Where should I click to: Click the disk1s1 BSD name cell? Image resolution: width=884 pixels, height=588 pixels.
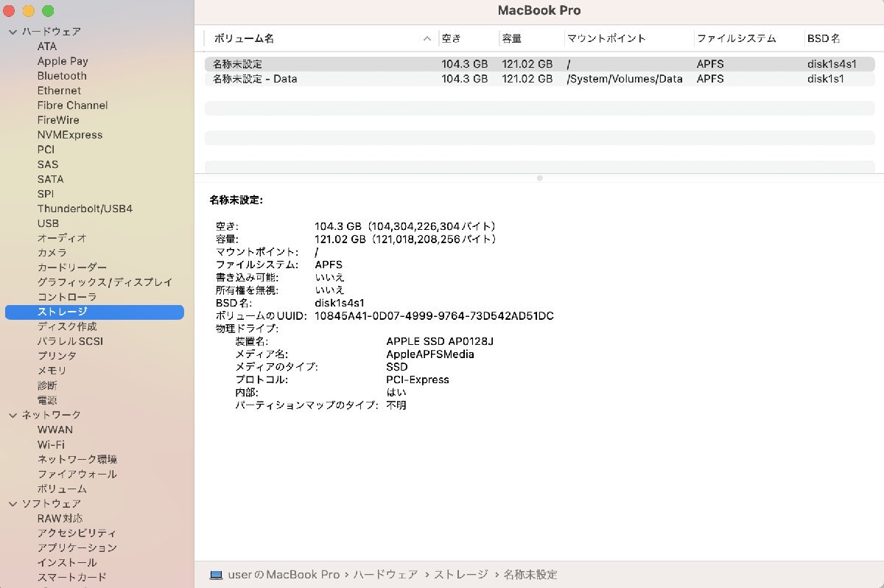point(826,79)
